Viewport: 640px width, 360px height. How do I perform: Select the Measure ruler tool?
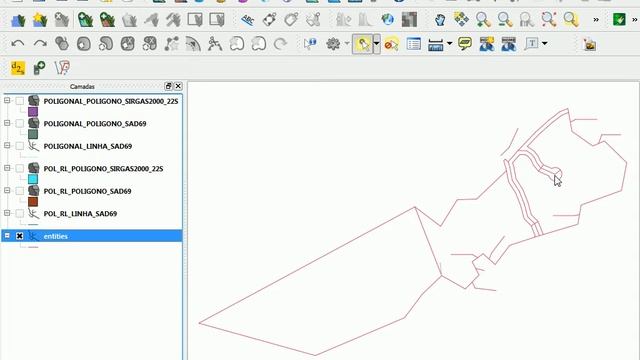[x=436, y=44]
